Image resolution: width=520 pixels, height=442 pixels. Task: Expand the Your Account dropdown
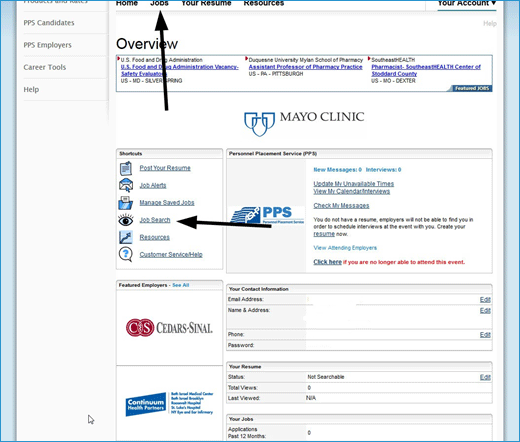[467, 3]
